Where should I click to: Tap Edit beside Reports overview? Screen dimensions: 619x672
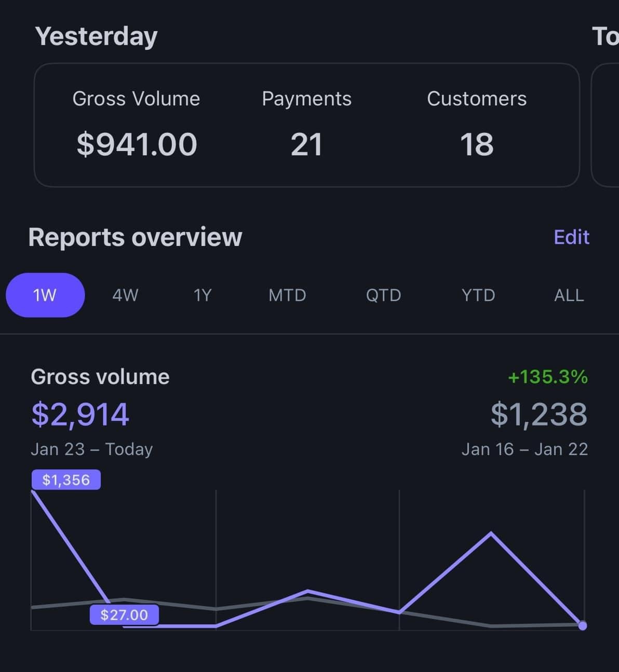click(x=571, y=237)
